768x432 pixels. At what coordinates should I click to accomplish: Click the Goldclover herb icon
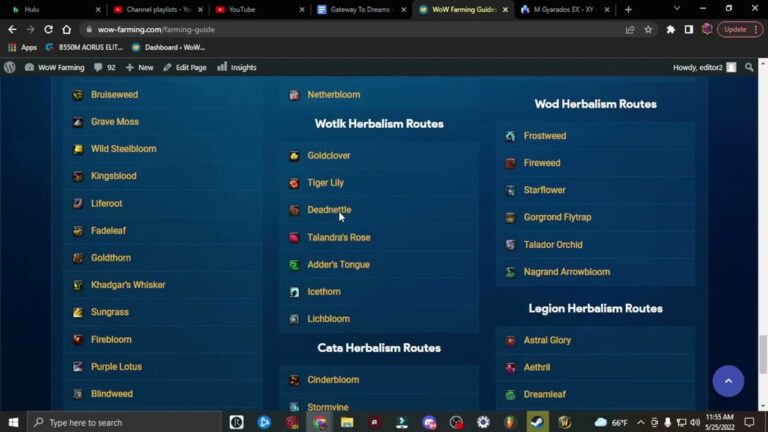coord(294,156)
